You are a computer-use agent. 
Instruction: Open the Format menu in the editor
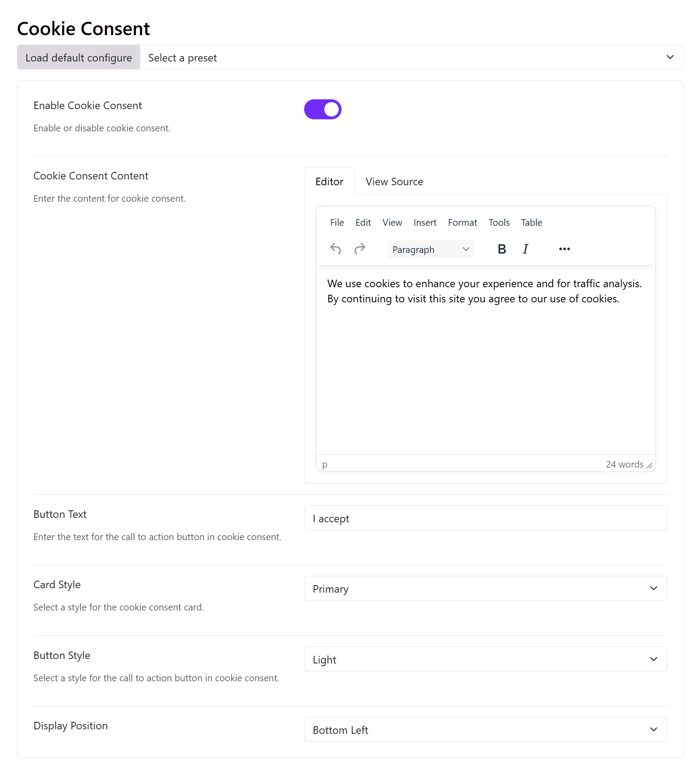click(x=462, y=223)
